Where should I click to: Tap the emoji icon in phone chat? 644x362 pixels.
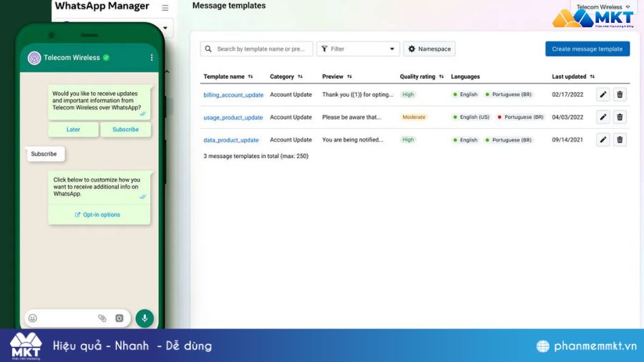tap(33, 318)
